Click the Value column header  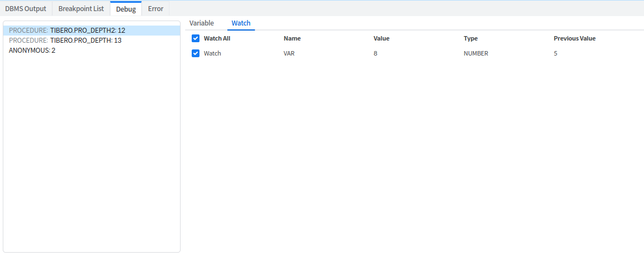[381, 38]
